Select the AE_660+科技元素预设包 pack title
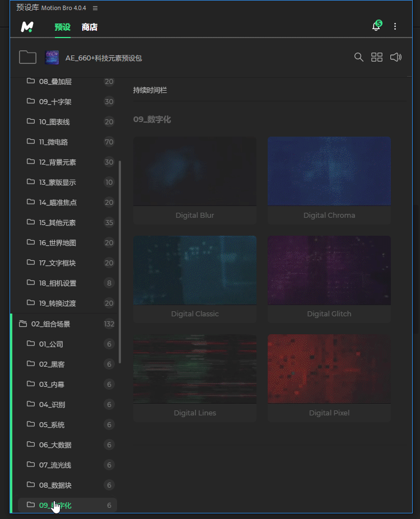The width and height of the screenshot is (420, 519). 104,58
